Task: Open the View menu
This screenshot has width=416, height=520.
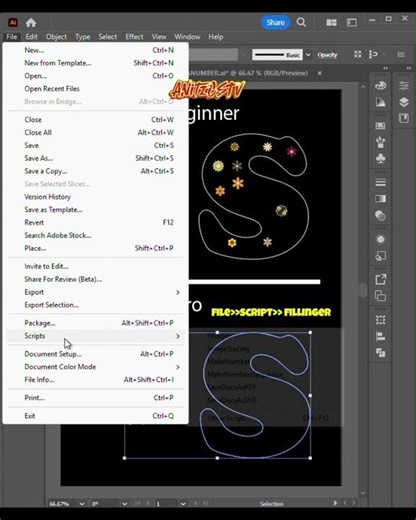Action: coord(159,37)
